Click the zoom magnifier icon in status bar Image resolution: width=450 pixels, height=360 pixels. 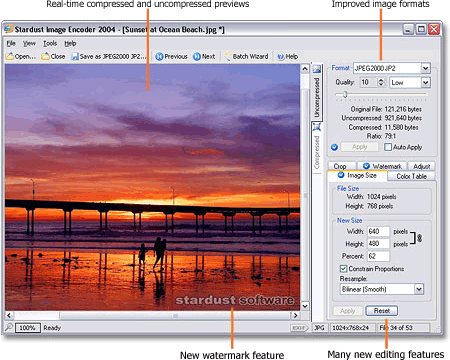(9, 327)
